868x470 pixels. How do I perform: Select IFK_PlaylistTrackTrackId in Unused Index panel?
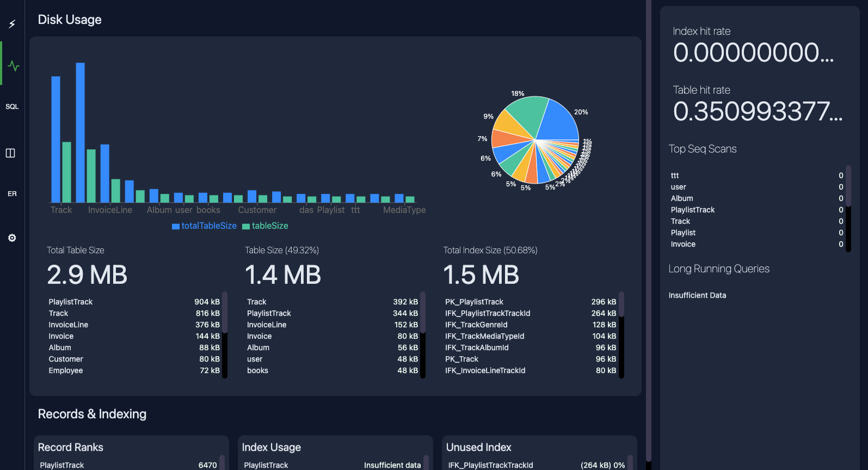pos(490,465)
